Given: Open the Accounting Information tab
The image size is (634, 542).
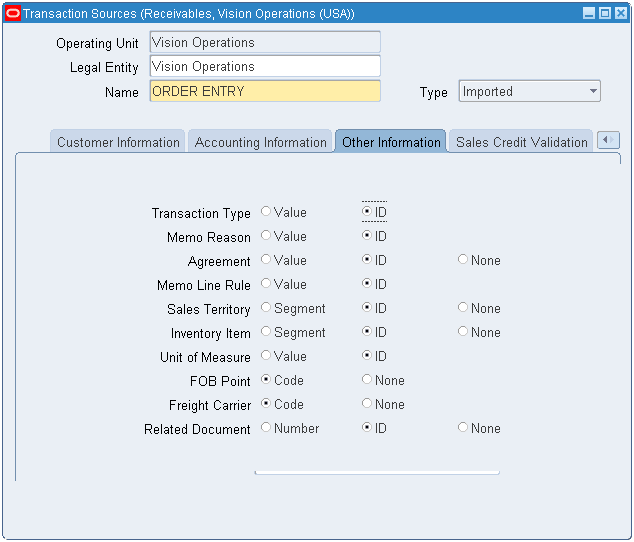Looking at the screenshot, I should click(260, 142).
